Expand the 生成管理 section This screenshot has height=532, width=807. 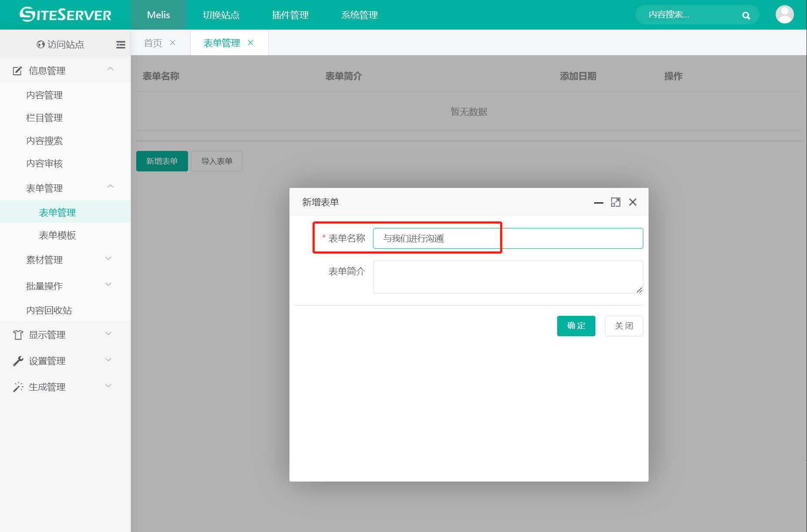click(x=108, y=386)
